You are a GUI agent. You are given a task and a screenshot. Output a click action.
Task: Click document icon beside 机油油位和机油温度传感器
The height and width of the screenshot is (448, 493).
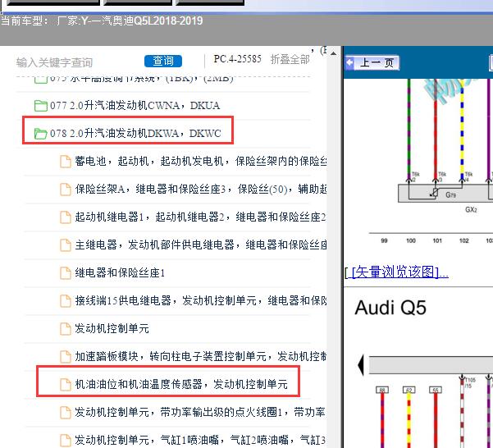coord(66,384)
